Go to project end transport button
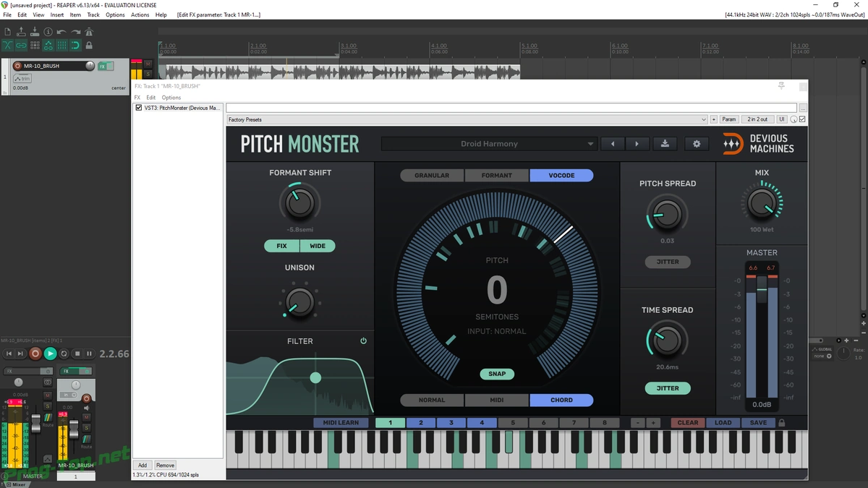Viewport: 868px width, 488px height. click(x=21, y=354)
